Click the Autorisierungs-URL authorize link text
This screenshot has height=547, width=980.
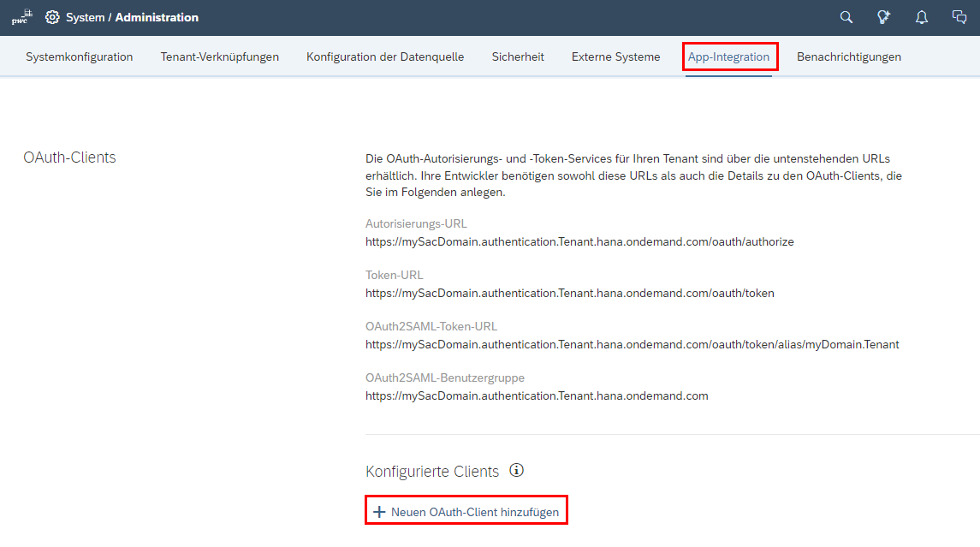[x=579, y=242]
